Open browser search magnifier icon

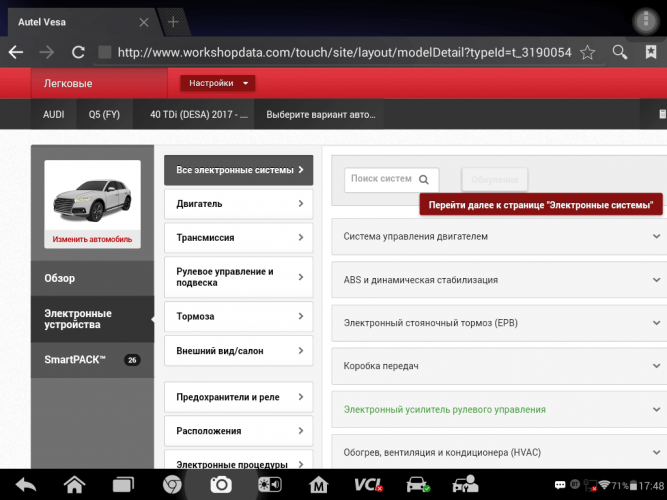point(620,52)
